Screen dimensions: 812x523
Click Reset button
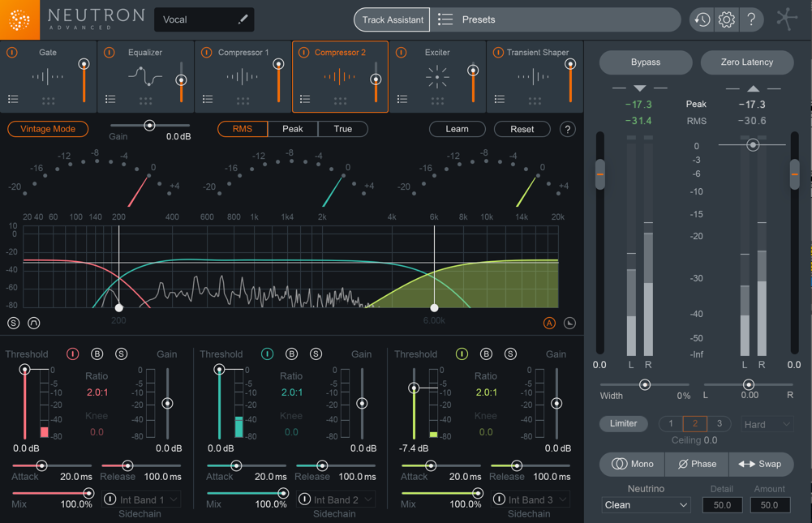pos(522,129)
